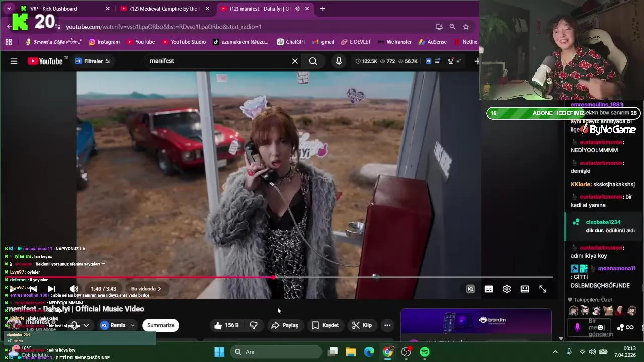The image size is (644, 362).
Task: Open Windows Start menu
Action: (x=219, y=352)
